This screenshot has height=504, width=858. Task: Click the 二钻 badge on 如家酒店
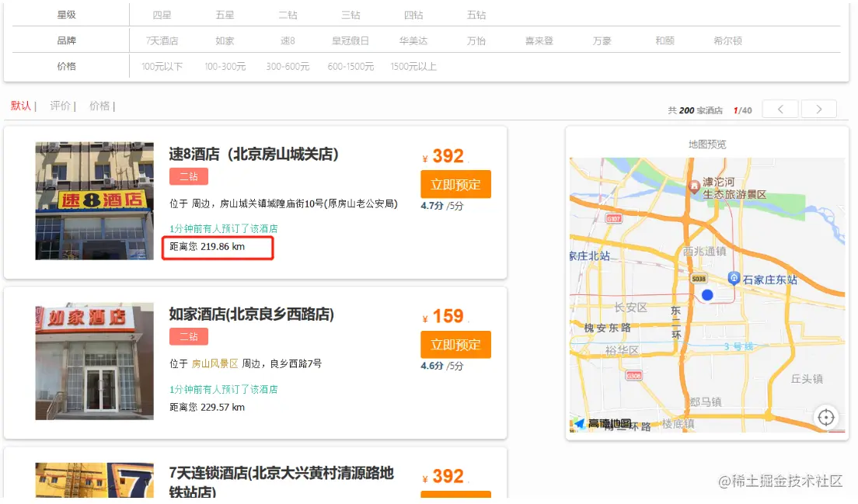pos(188,337)
